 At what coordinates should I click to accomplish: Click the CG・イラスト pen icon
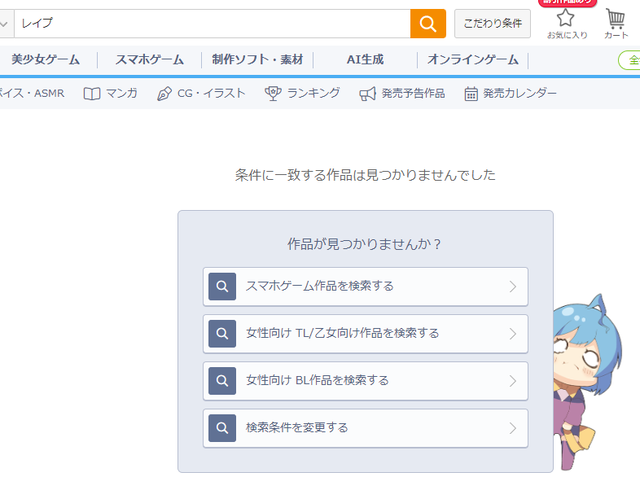[x=164, y=93]
